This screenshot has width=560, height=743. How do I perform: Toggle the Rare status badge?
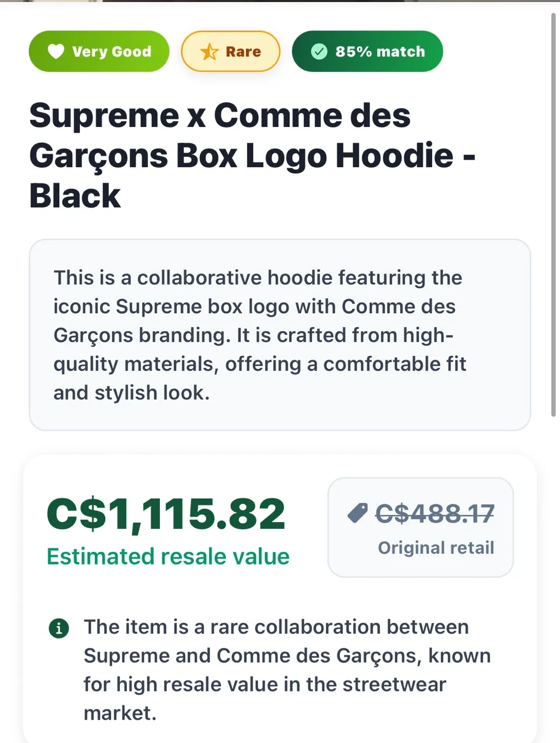point(230,51)
